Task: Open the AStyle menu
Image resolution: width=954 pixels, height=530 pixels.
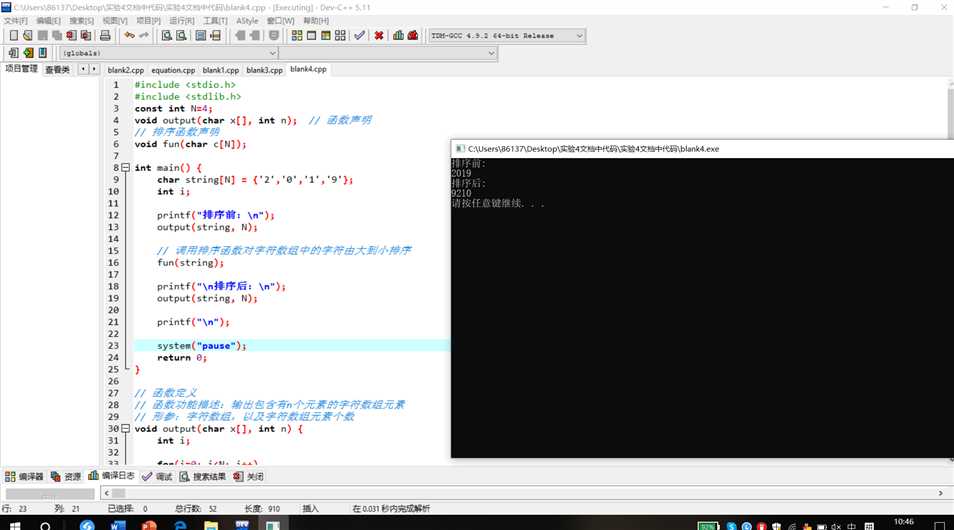Action: point(247,21)
